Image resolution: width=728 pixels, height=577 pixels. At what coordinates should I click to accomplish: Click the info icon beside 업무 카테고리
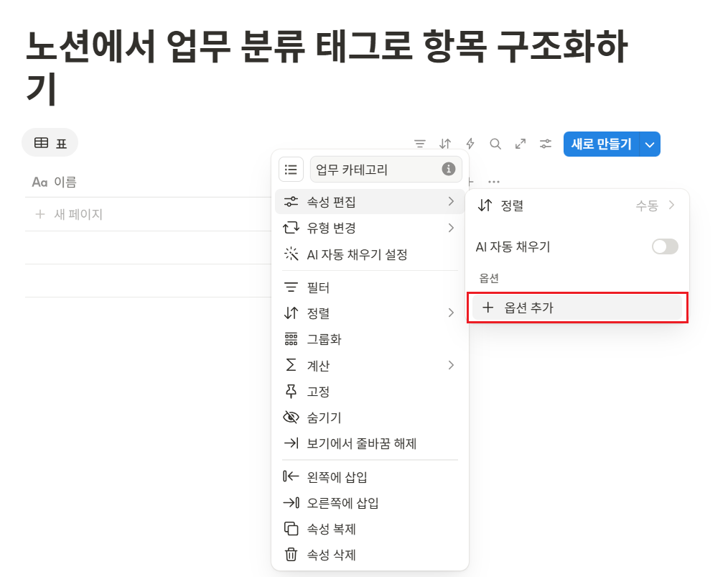point(449,170)
